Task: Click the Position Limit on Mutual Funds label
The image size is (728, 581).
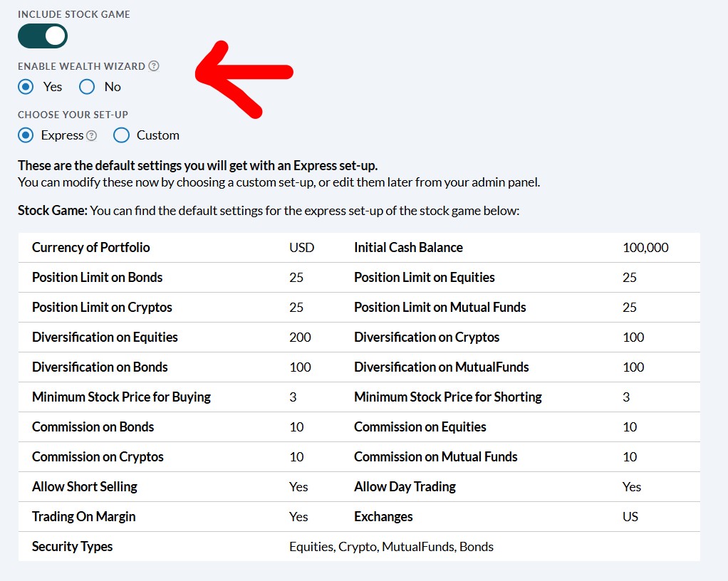Action: 440,308
